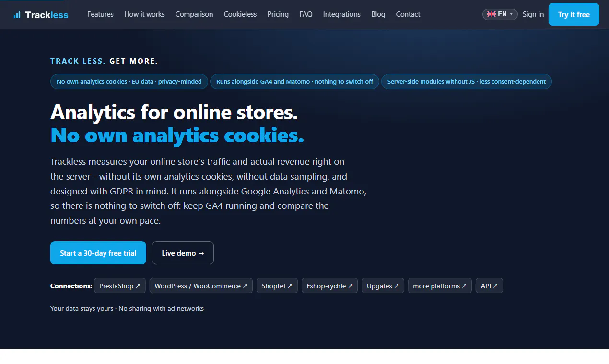Open the PrestaShop connection link
The image size is (609, 364).
120,286
